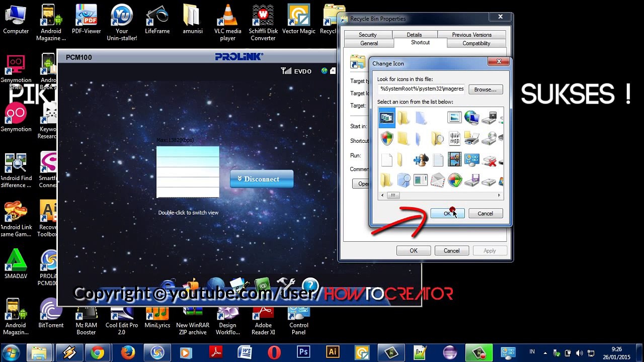Pick the film strip video icon

tap(454, 160)
